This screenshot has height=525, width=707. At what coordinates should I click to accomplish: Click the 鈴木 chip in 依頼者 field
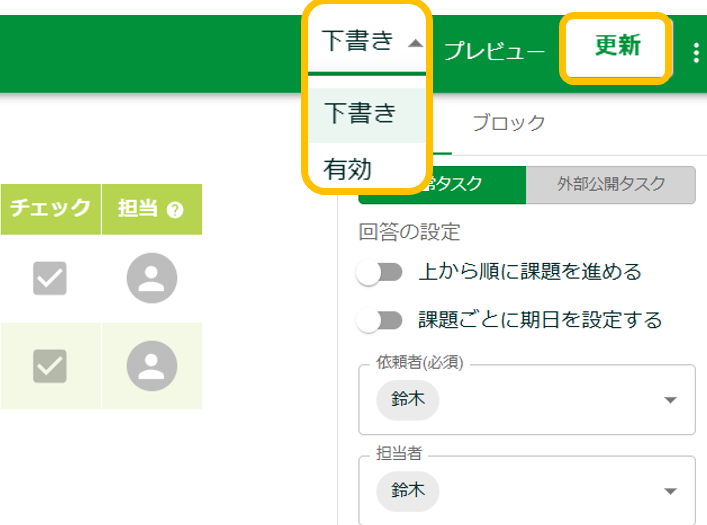click(x=408, y=400)
